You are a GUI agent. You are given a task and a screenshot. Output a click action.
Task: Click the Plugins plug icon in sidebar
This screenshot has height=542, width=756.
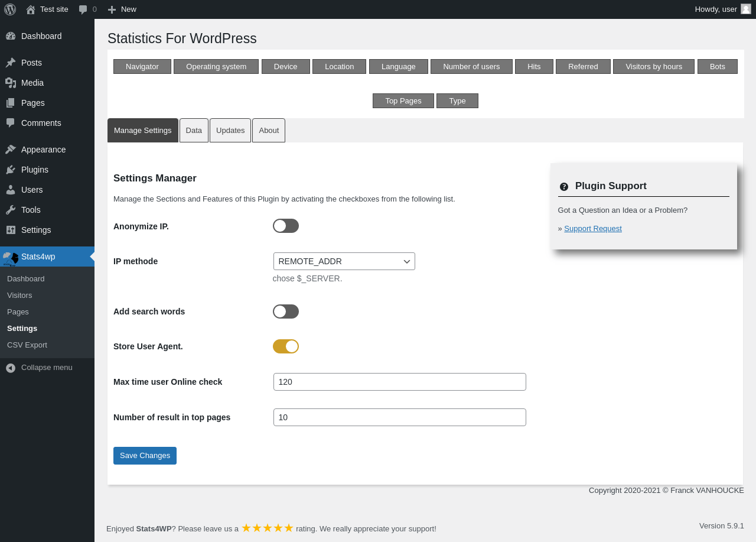point(11,170)
